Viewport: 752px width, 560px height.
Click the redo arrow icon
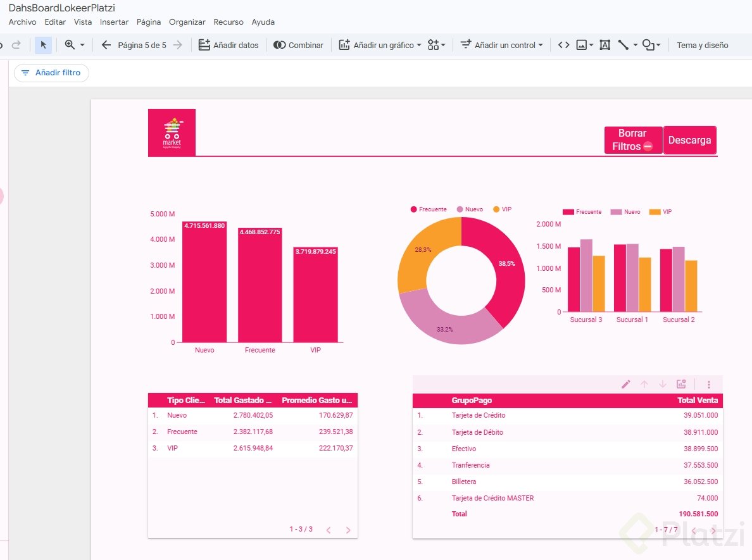[16, 45]
